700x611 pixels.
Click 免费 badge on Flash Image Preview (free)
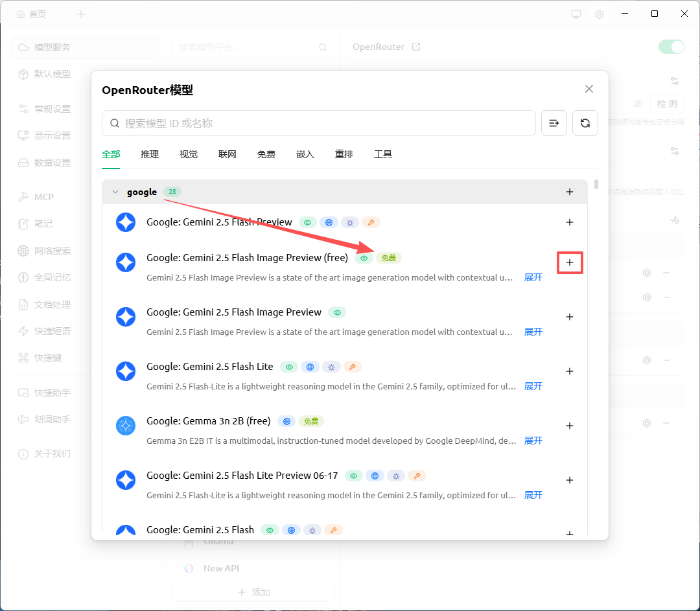(389, 258)
